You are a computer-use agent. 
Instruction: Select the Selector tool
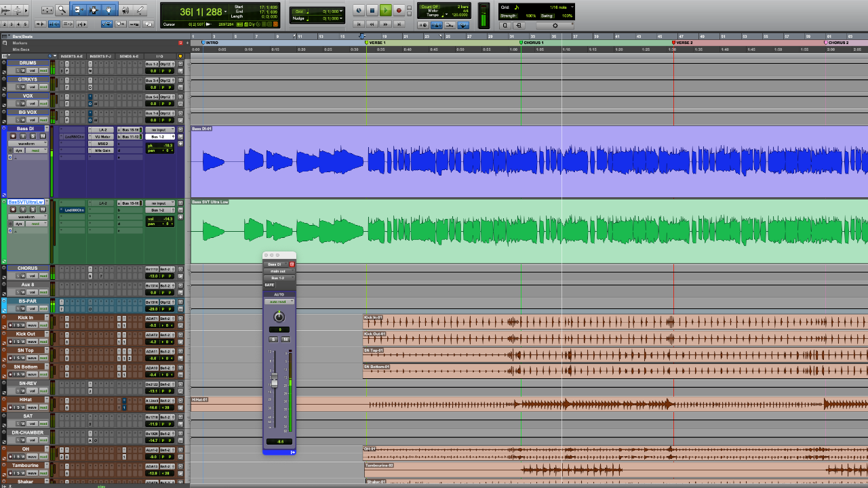93,10
